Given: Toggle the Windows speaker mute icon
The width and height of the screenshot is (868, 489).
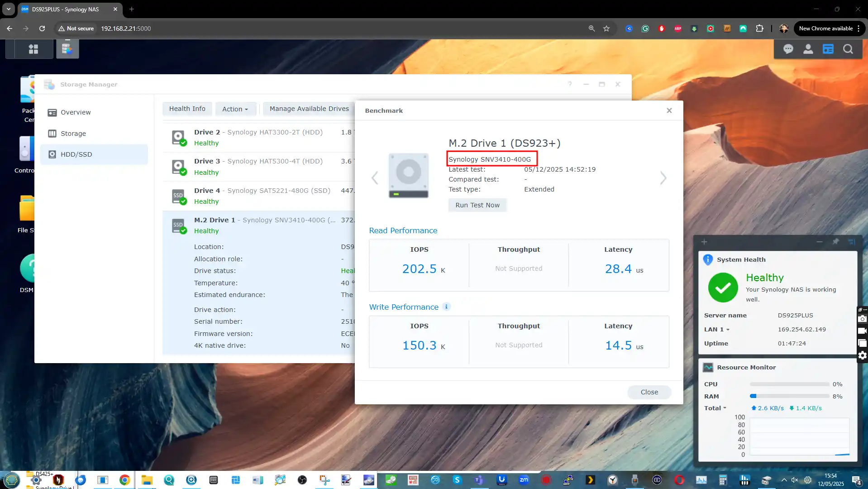Looking at the screenshot, I should tap(795, 480).
